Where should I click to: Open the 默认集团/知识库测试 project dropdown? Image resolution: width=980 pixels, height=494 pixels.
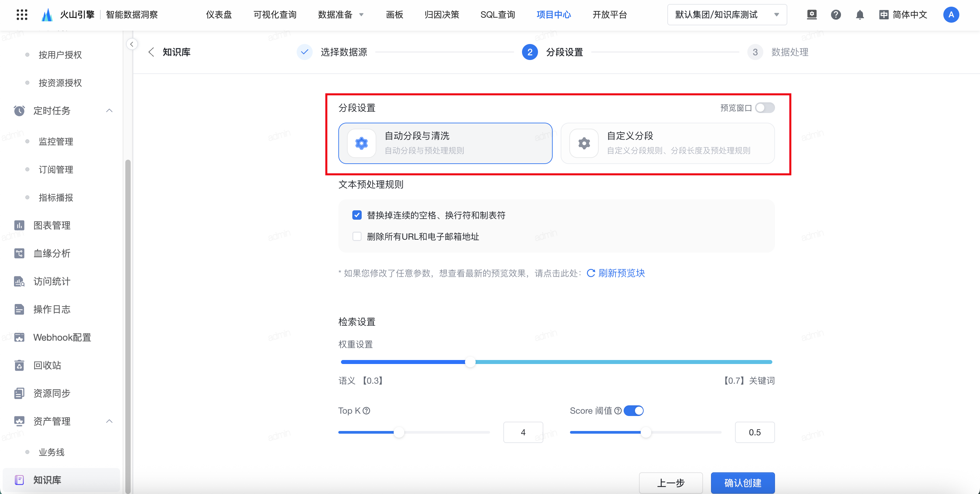tap(727, 15)
